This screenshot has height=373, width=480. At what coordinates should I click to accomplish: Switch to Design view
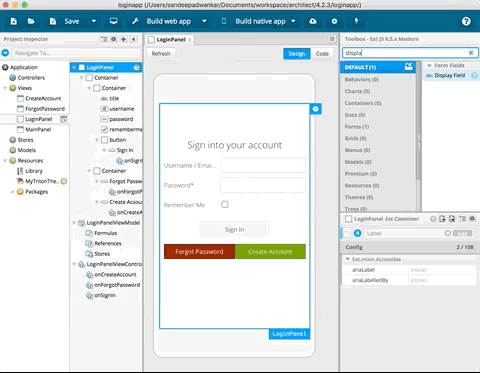pos(297,54)
